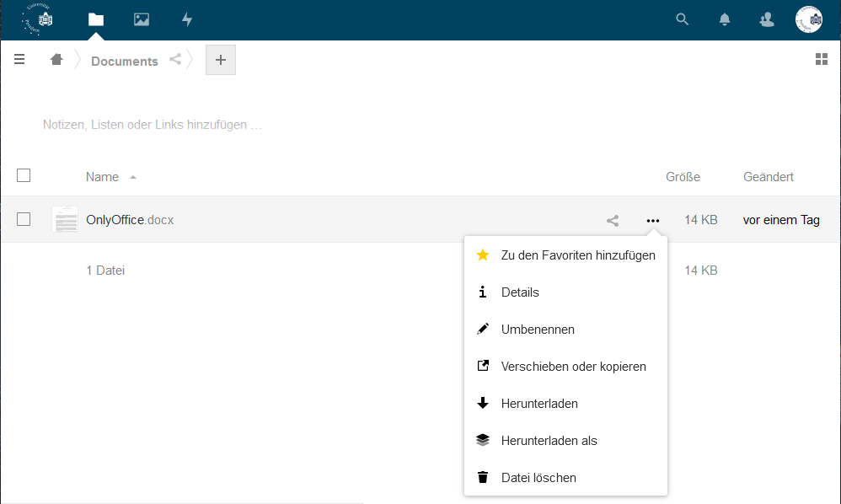This screenshot has width=841, height=504.
Task: Open the Contacts menu icon
Action: (767, 19)
